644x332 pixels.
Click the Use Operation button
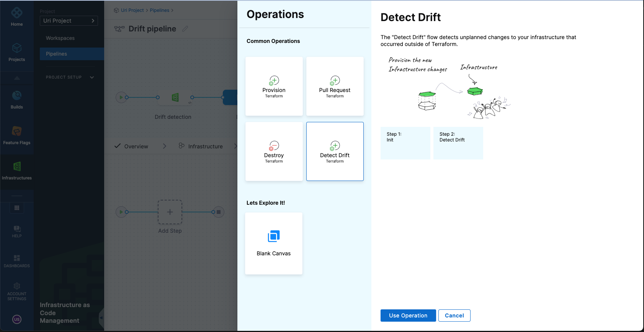[408, 316]
